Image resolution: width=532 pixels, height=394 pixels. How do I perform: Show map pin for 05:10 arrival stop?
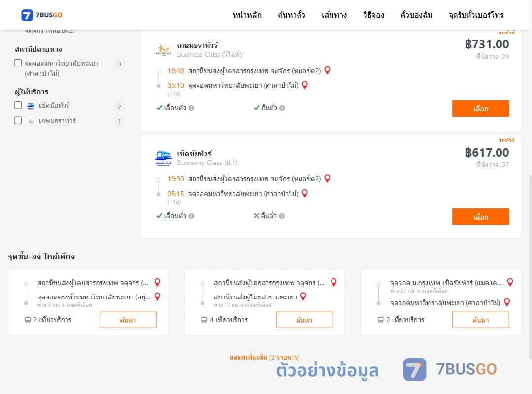coord(305,85)
